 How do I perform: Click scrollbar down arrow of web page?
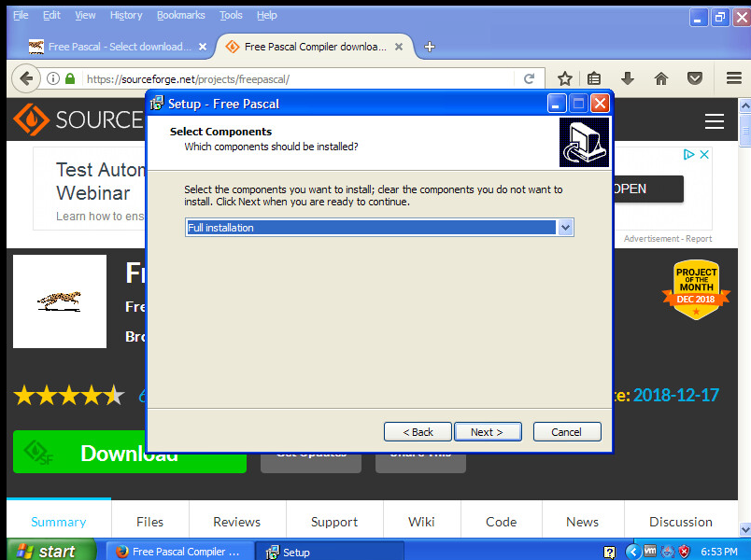pyautogui.click(x=744, y=529)
